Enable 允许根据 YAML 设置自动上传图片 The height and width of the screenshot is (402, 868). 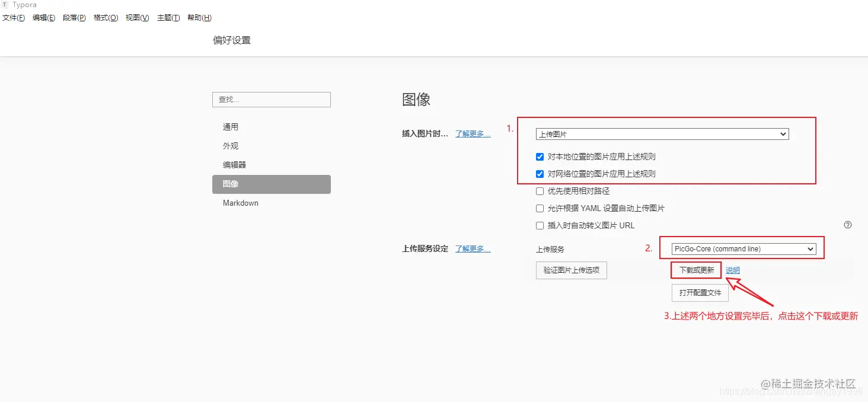(540, 208)
